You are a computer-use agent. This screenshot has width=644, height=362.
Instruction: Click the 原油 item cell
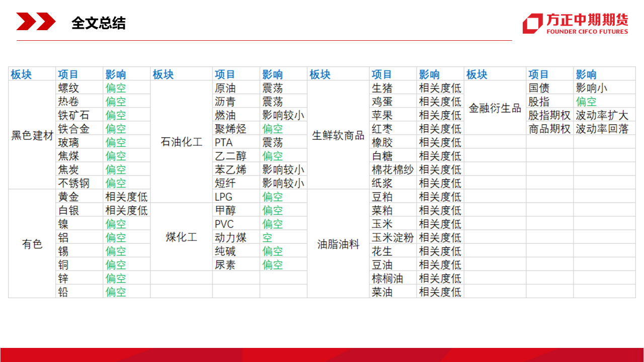tap(236, 88)
